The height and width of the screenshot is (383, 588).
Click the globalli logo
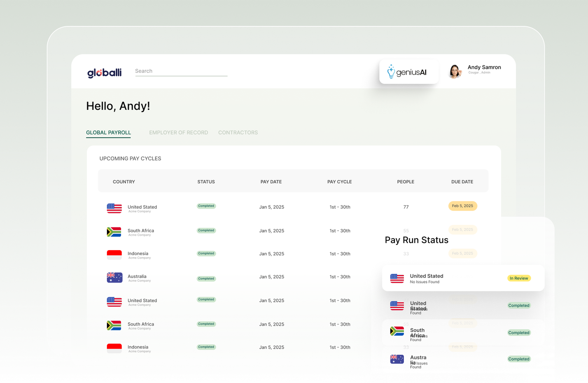coord(104,73)
